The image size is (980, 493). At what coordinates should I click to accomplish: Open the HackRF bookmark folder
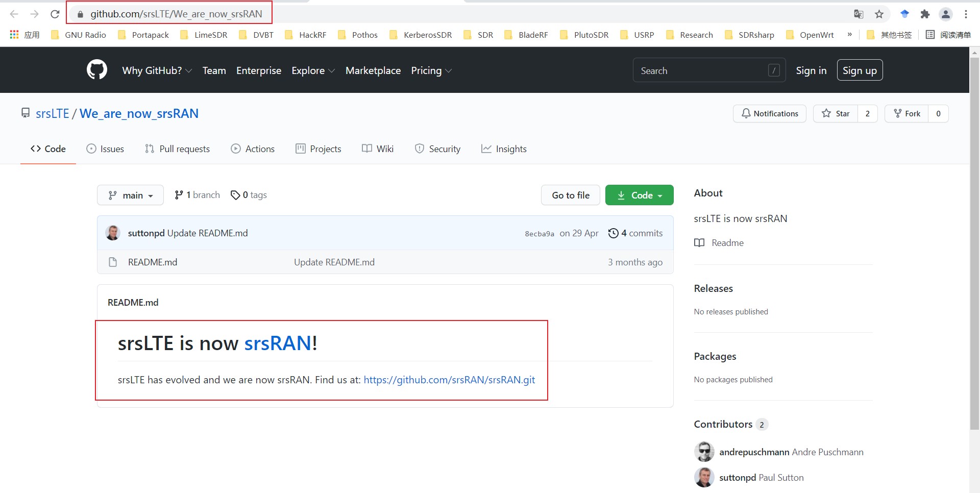pyautogui.click(x=305, y=35)
